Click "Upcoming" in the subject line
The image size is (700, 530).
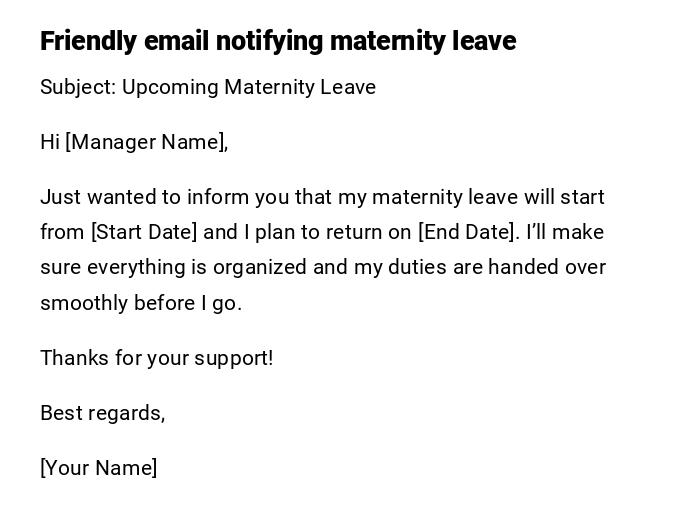[x=169, y=87]
